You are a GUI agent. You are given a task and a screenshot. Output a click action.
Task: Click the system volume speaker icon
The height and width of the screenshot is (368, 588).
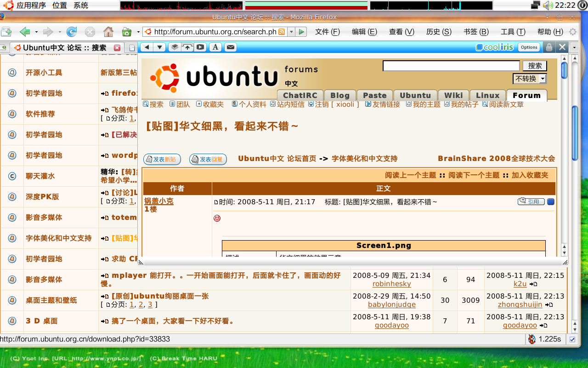[x=547, y=5]
